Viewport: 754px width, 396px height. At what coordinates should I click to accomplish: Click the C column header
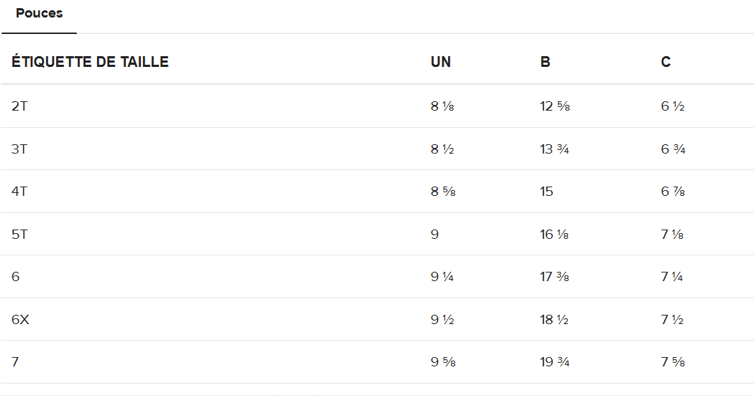pos(666,62)
